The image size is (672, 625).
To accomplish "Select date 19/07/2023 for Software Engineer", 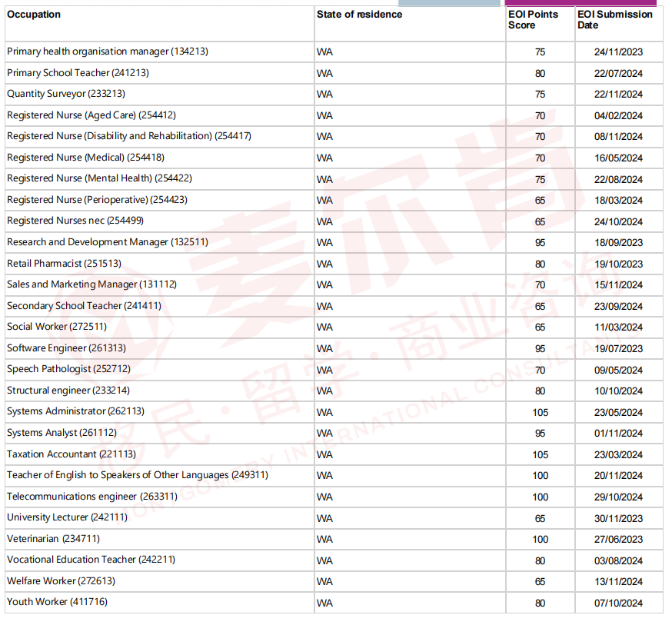I will point(618,349).
